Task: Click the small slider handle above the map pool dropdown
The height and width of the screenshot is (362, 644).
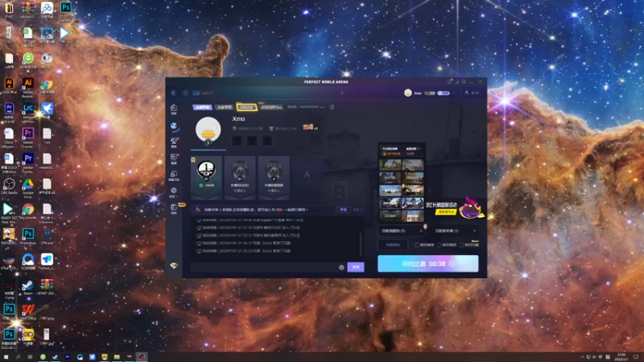Action: point(425,226)
